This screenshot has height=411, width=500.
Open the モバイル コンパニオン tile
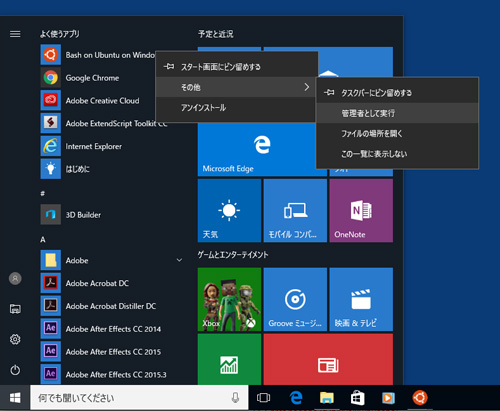coord(295,210)
